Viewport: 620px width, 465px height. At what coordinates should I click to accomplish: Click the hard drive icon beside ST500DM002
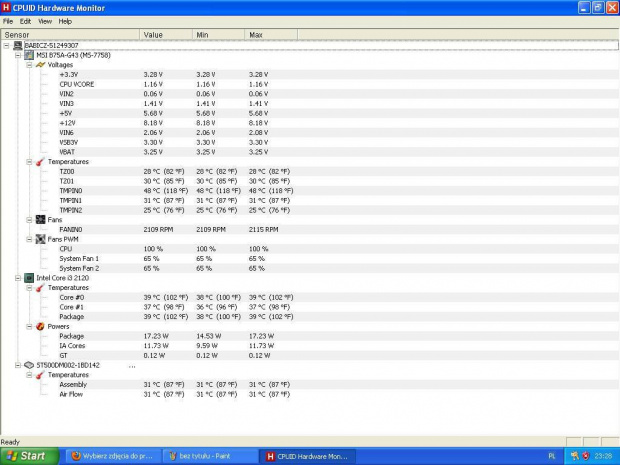[x=29, y=365]
